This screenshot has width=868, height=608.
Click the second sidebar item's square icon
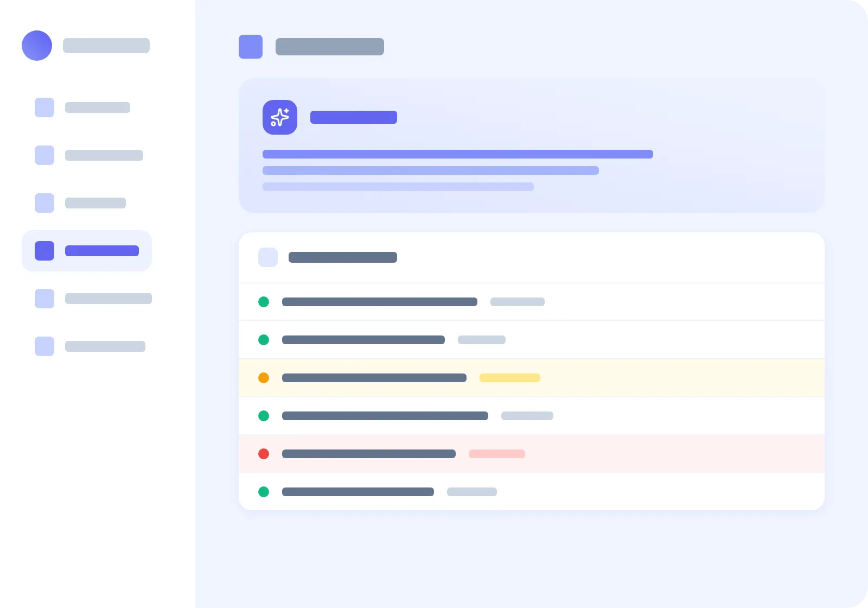pyautogui.click(x=44, y=155)
